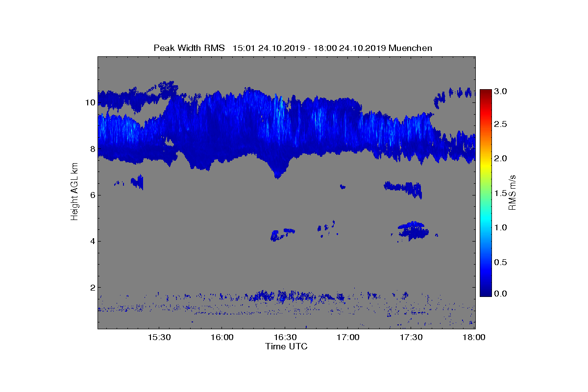This screenshot has width=588, height=392.
Task: Click the height tick label 6
Action: [92, 195]
